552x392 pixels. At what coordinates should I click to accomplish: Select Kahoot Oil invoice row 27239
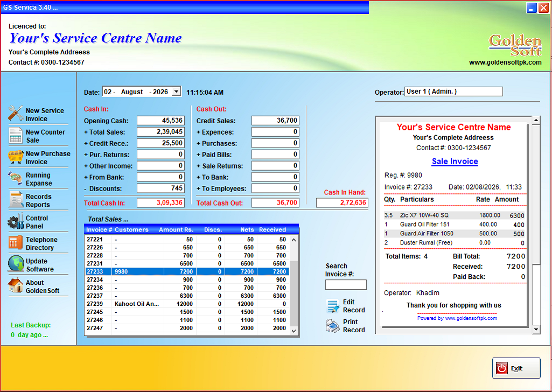pyautogui.click(x=187, y=304)
